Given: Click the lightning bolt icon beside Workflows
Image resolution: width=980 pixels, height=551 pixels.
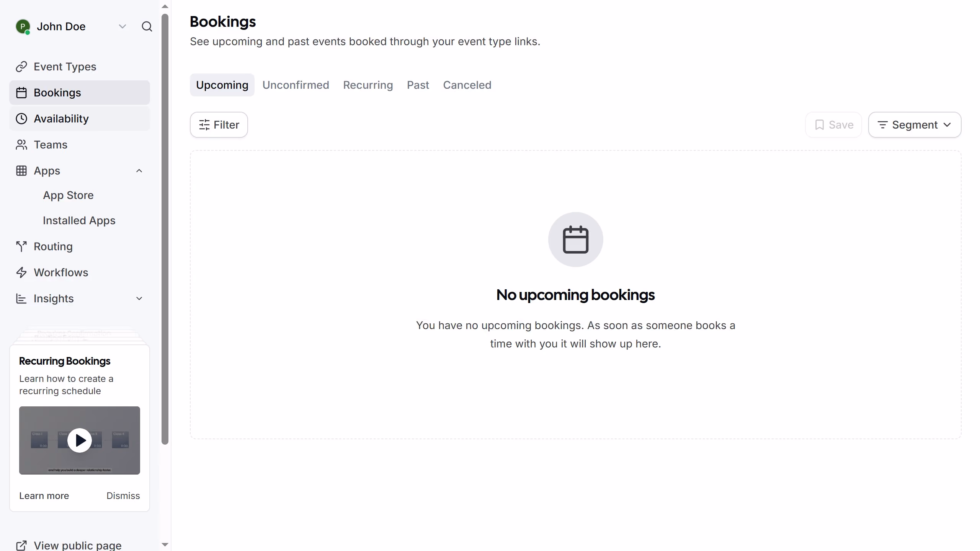Looking at the screenshot, I should [21, 272].
